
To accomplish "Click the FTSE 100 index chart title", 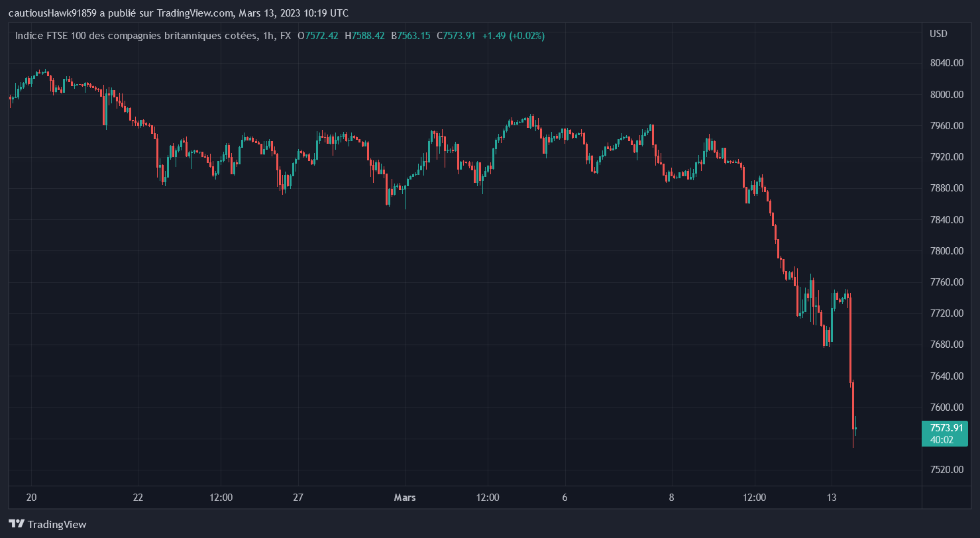I will [136, 36].
